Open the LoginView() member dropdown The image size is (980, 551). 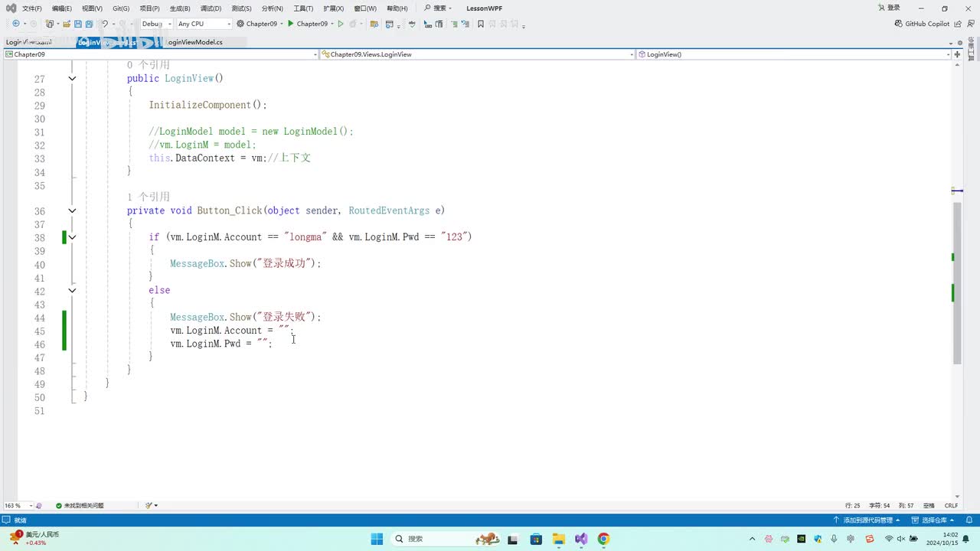(x=794, y=54)
